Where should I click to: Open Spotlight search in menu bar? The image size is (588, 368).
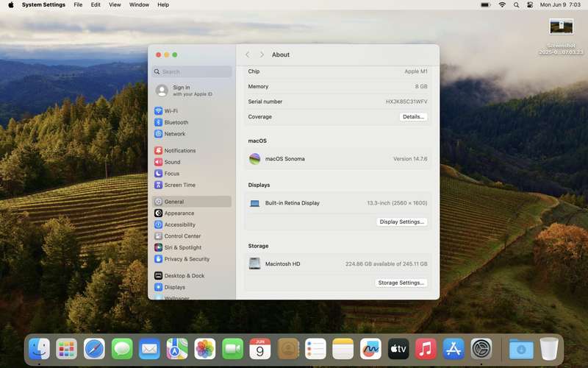tap(517, 5)
